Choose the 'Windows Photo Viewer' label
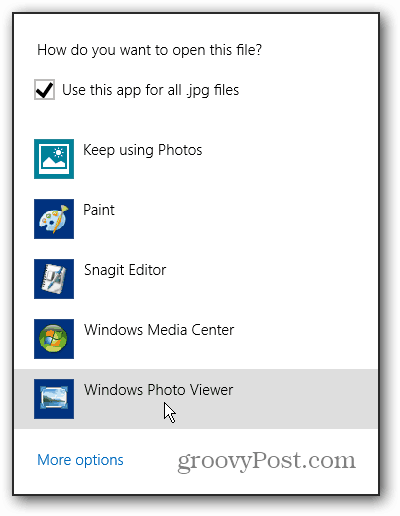 click(x=158, y=390)
